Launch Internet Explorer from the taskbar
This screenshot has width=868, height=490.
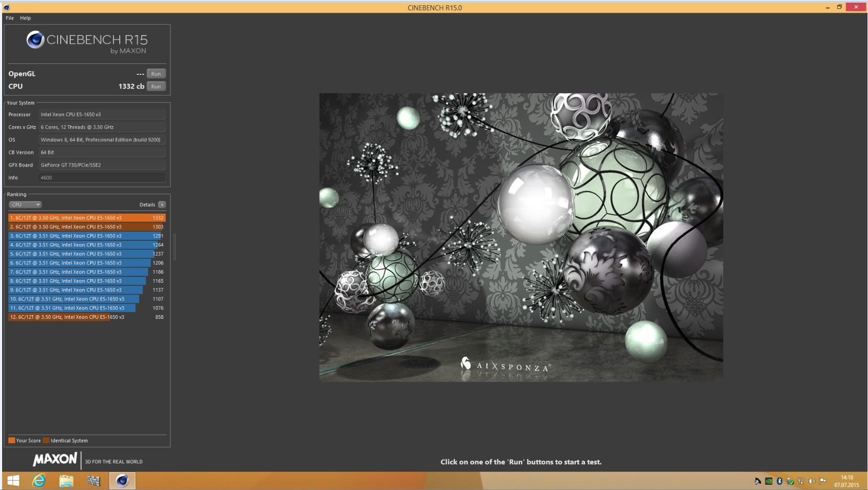pyautogui.click(x=39, y=481)
